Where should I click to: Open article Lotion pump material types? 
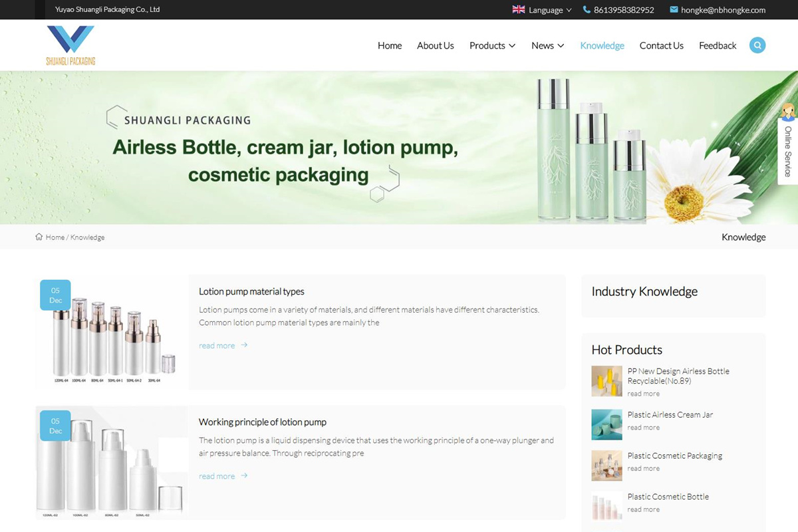pos(251,291)
